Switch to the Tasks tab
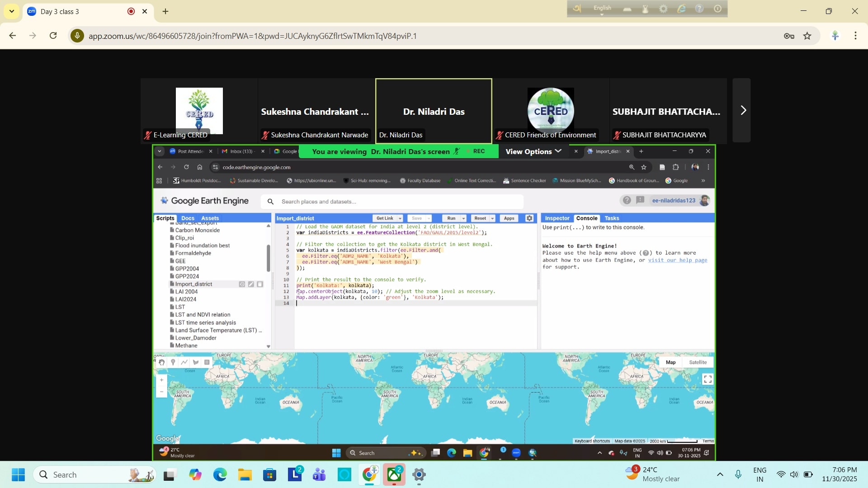The height and width of the screenshot is (488, 868). click(x=612, y=218)
